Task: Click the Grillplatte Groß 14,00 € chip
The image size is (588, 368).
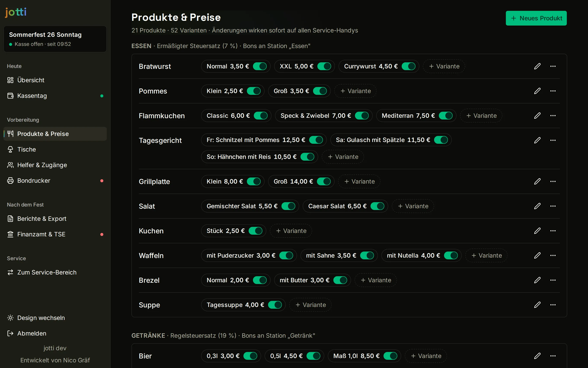Action: pos(301,181)
